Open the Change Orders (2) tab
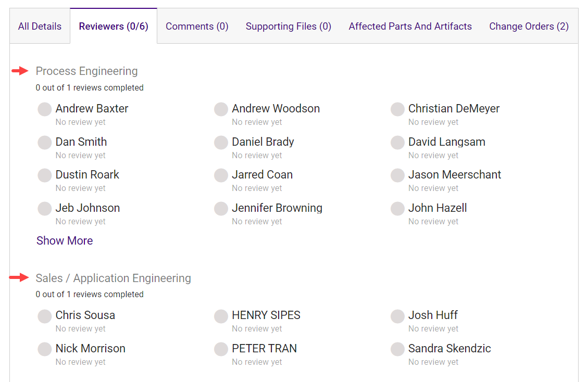The image size is (588, 382). tap(529, 26)
